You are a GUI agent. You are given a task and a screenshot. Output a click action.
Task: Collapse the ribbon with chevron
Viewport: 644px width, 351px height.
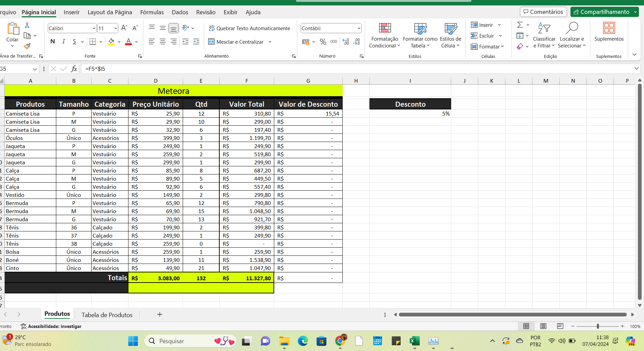635,54
